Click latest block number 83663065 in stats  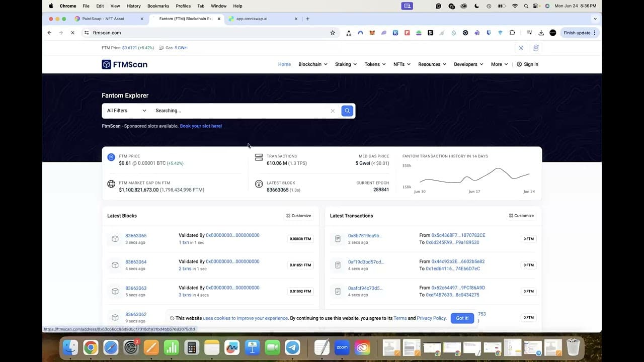pos(278,190)
